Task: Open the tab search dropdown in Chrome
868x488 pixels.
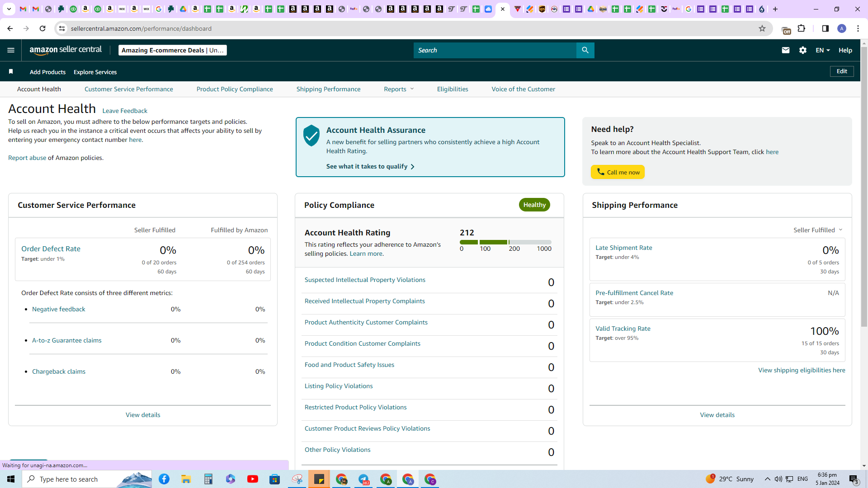Action: click(9, 9)
